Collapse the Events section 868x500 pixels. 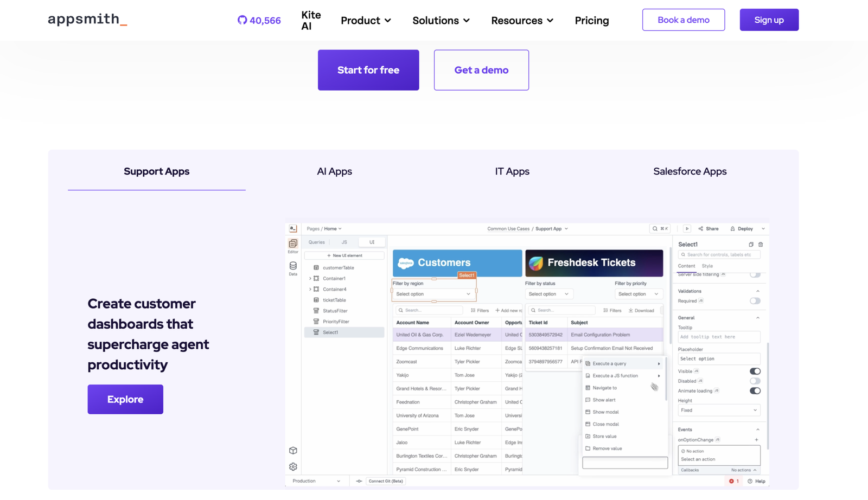click(758, 430)
